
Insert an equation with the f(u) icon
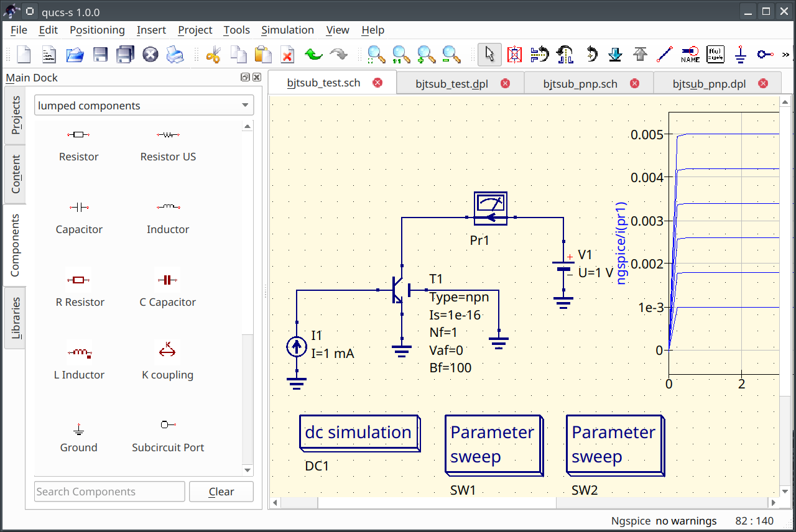(714, 54)
